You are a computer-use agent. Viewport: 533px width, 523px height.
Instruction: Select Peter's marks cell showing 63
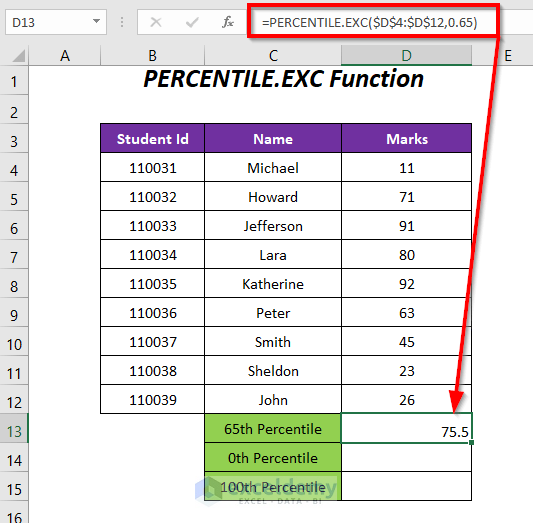pos(407,313)
